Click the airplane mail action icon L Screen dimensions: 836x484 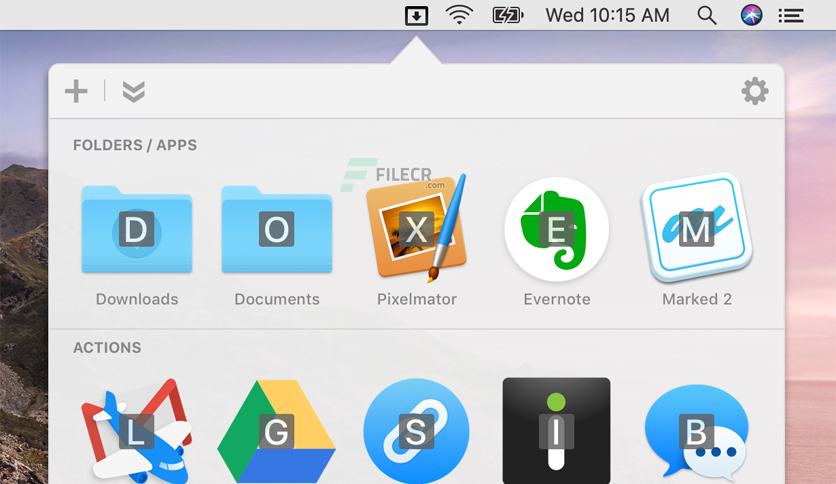click(137, 431)
